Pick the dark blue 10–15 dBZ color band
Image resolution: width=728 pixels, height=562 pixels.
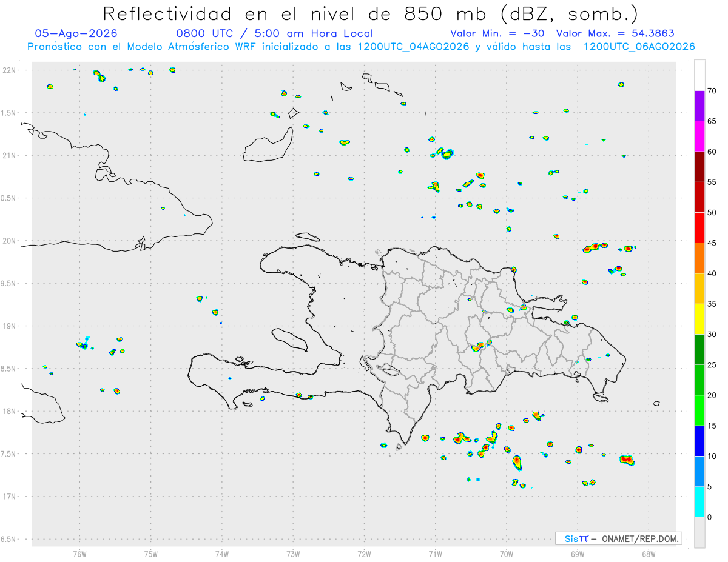click(699, 441)
